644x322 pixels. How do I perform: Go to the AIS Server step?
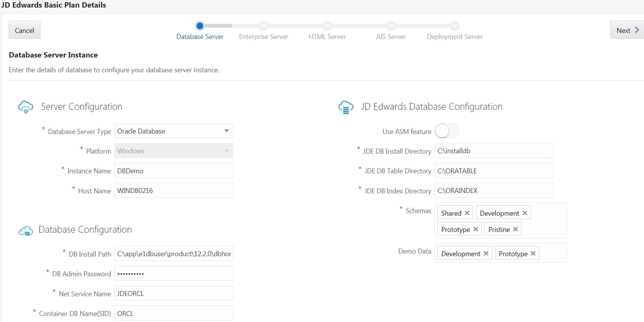pyautogui.click(x=391, y=37)
